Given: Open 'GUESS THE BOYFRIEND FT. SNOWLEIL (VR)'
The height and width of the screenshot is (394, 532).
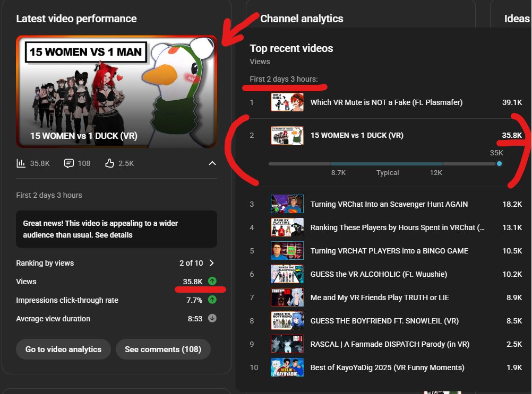Looking at the screenshot, I should (384, 321).
